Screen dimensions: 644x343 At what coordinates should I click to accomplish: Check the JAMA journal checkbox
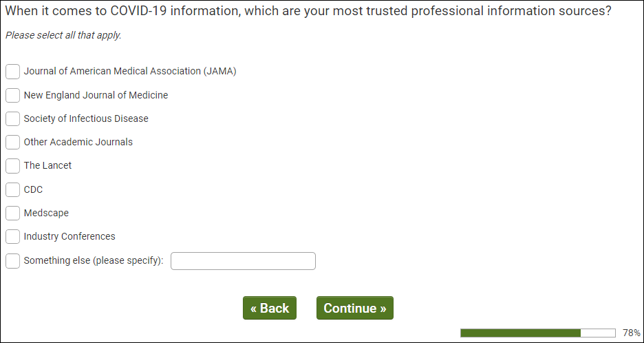12,72
